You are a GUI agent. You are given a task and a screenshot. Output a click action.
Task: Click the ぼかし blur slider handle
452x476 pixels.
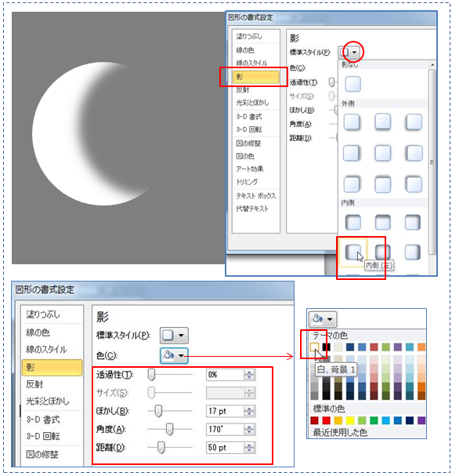click(158, 411)
